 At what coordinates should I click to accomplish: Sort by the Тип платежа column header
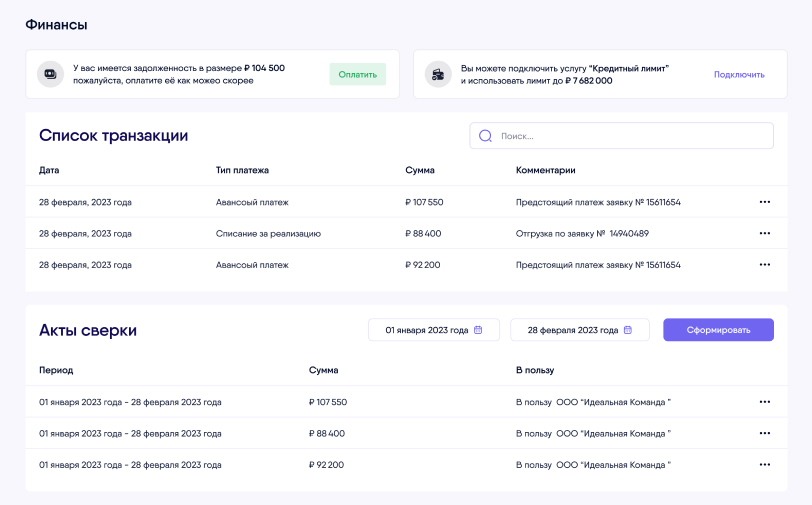(x=242, y=170)
